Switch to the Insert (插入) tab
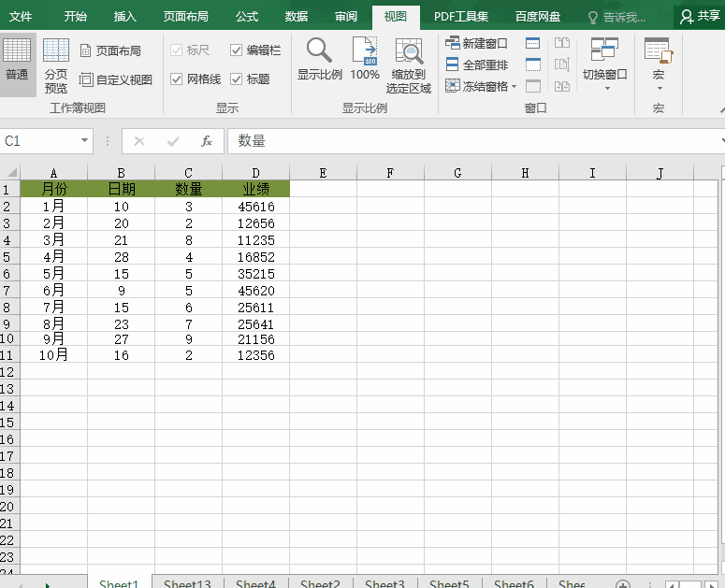725x588 pixels. pos(124,17)
